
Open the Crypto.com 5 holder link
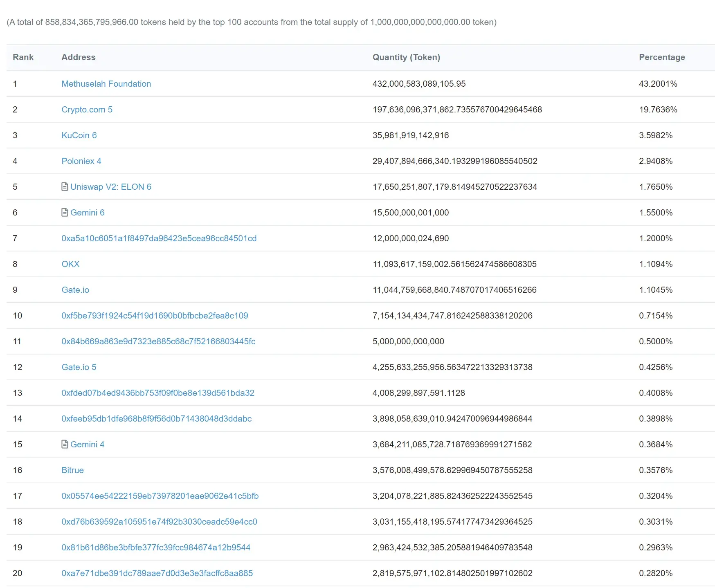(x=87, y=110)
